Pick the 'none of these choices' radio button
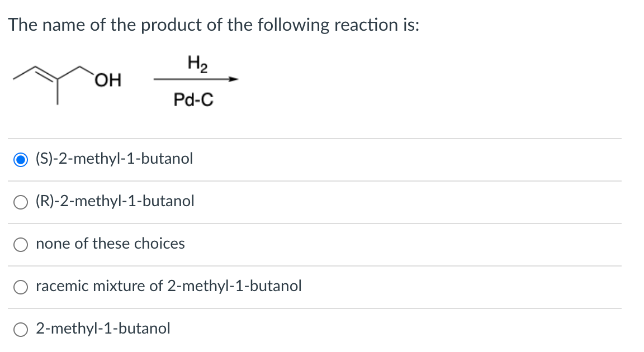Image resolution: width=644 pixels, height=352 pixels. [21, 245]
